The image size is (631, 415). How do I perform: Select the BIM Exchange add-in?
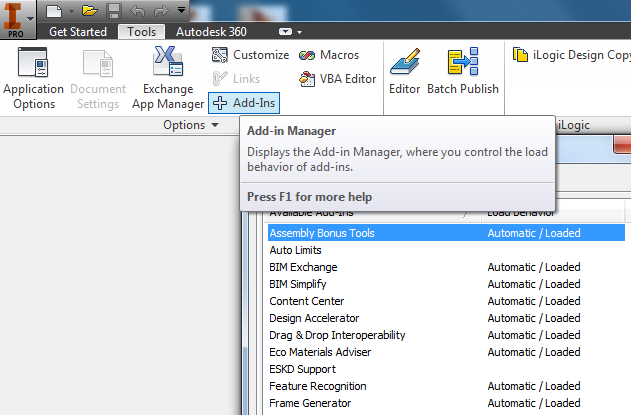[303, 267]
